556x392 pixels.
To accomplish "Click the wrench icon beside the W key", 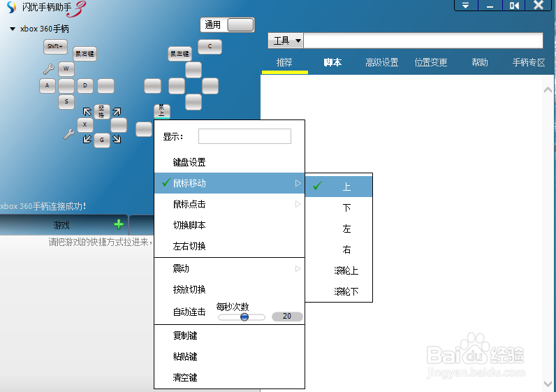I will pyautogui.click(x=49, y=68).
